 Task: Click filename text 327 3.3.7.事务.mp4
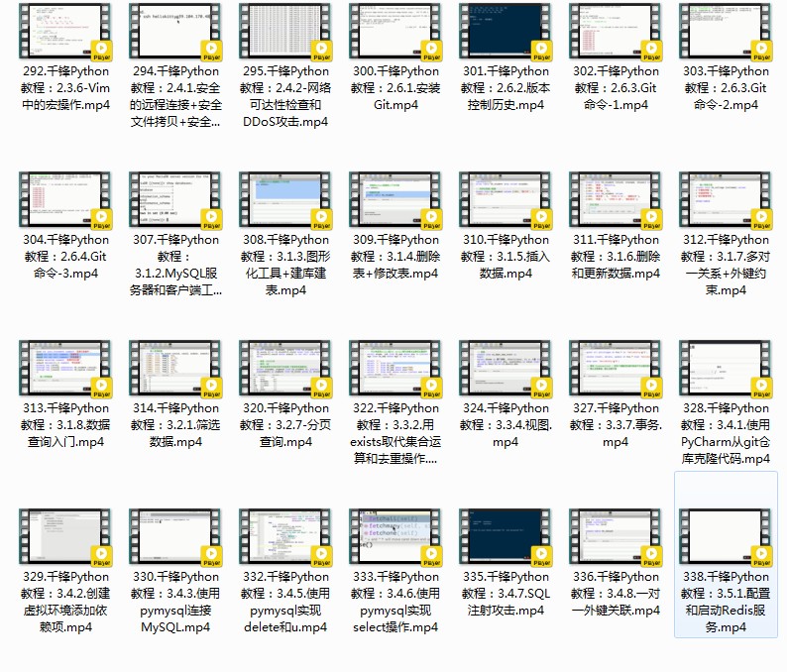click(x=616, y=425)
